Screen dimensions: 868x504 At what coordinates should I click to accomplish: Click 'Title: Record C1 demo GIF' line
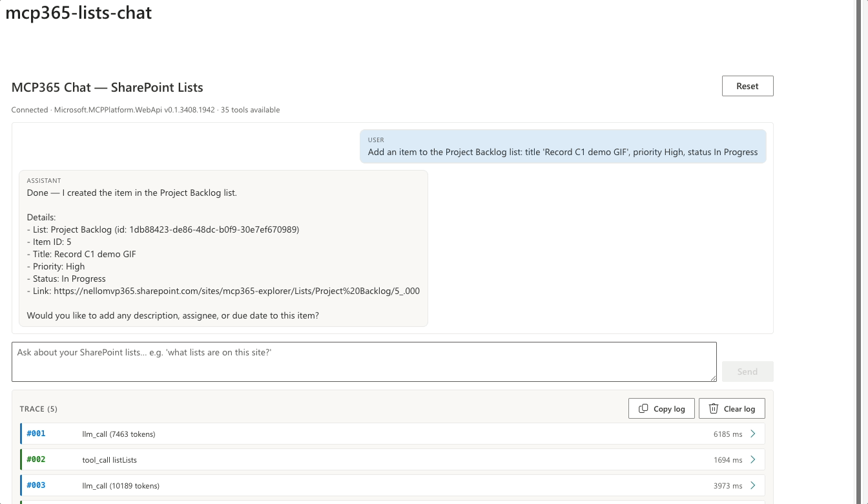coord(81,254)
